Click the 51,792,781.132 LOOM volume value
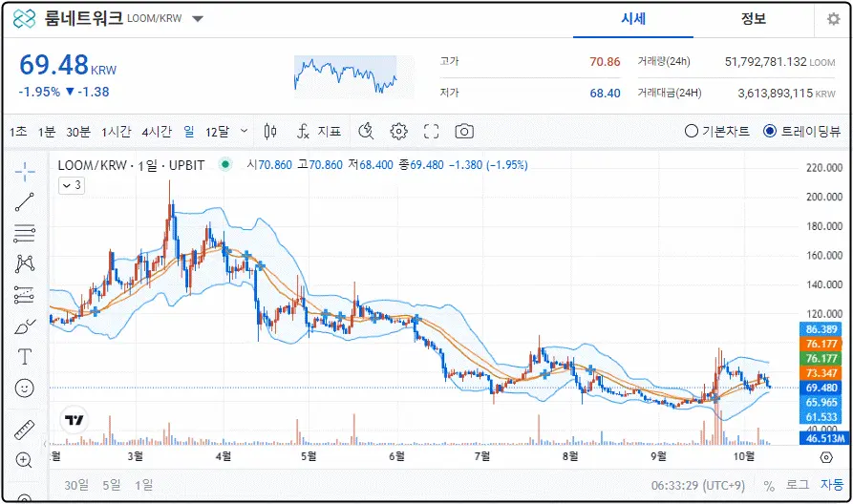Screen dimensions: 853x504 click(779, 62)
